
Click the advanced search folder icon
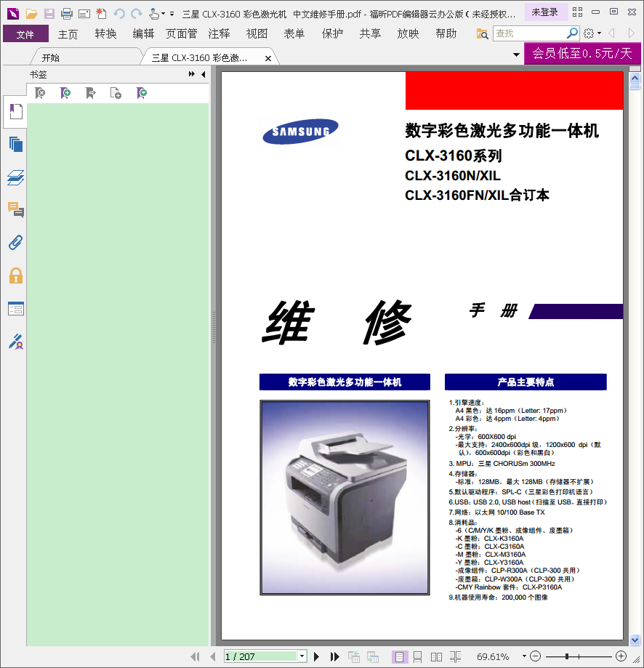point(482,33)
